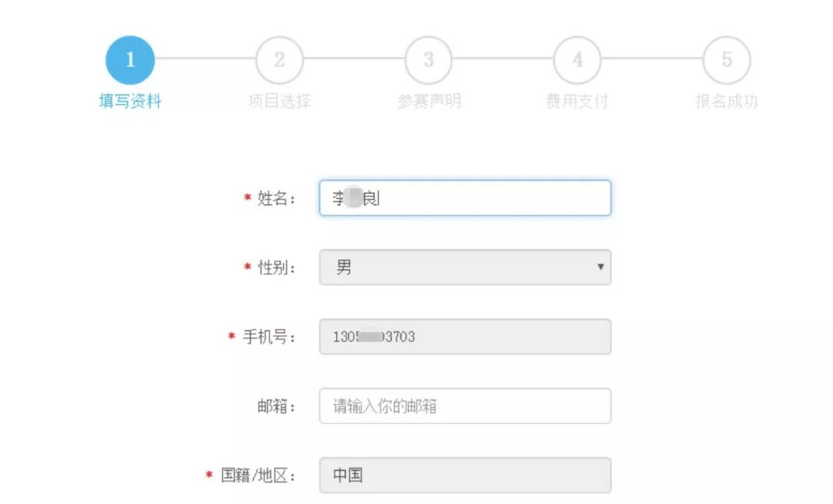Open the 参赛声明 step label
The height and width of the screenshot is (504, 833).
(x=429, y=101)
